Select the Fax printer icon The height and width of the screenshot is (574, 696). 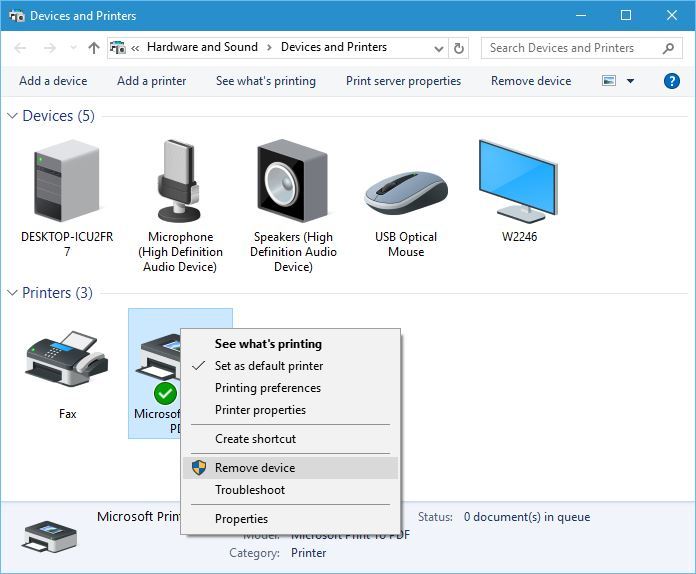67,358
